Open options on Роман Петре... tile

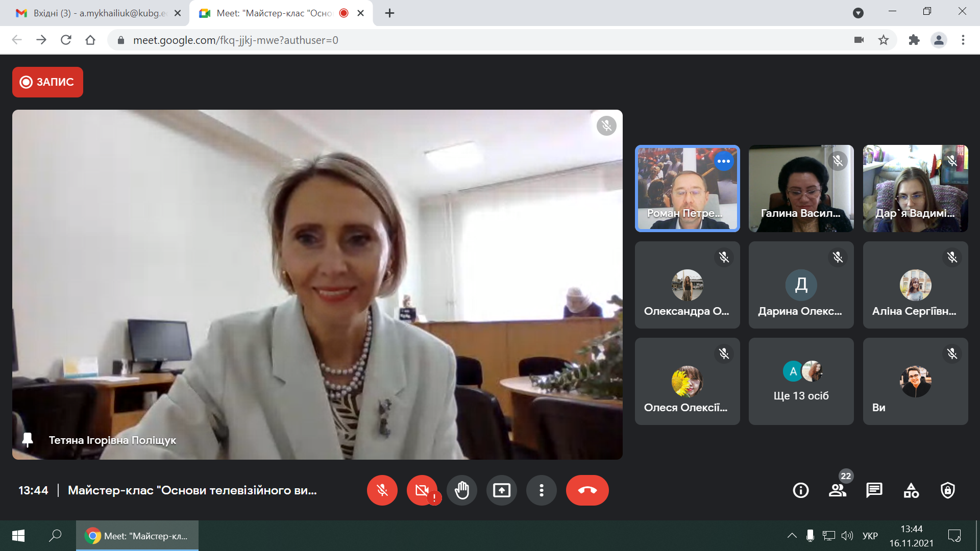[723, 161]
